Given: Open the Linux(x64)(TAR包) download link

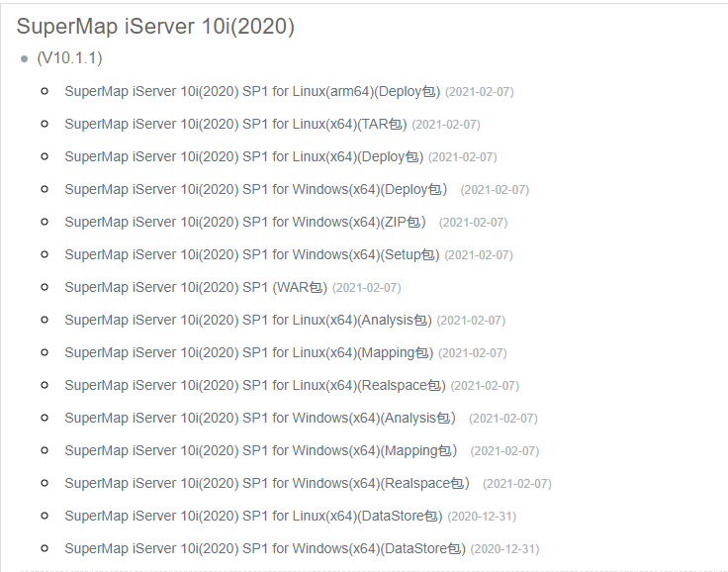Looking at the screenshot, I should 235,124.
